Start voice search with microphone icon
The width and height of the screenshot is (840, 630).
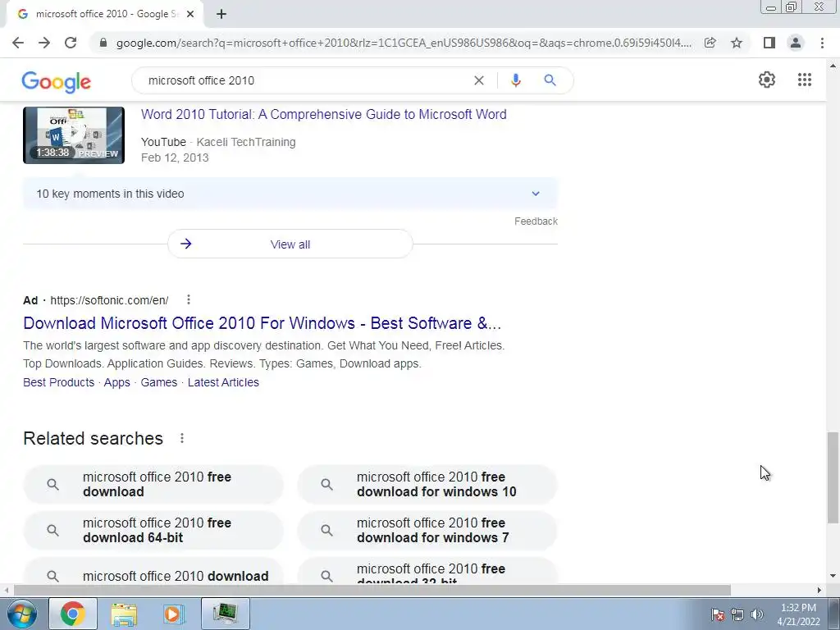(515, 80)
